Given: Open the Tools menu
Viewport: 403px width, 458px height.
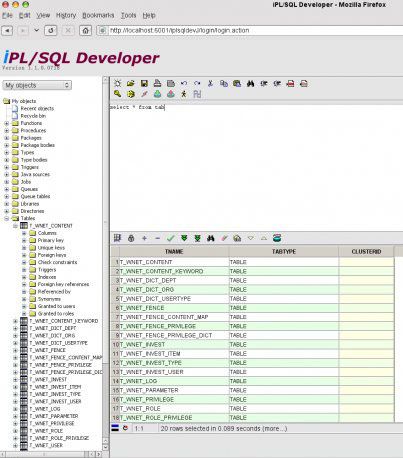Looking at the screenshot, I should pos(128,15).
